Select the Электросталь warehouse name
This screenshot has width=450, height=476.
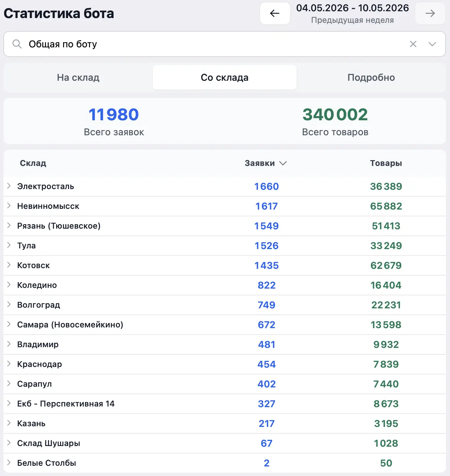(x=46, y=186)
